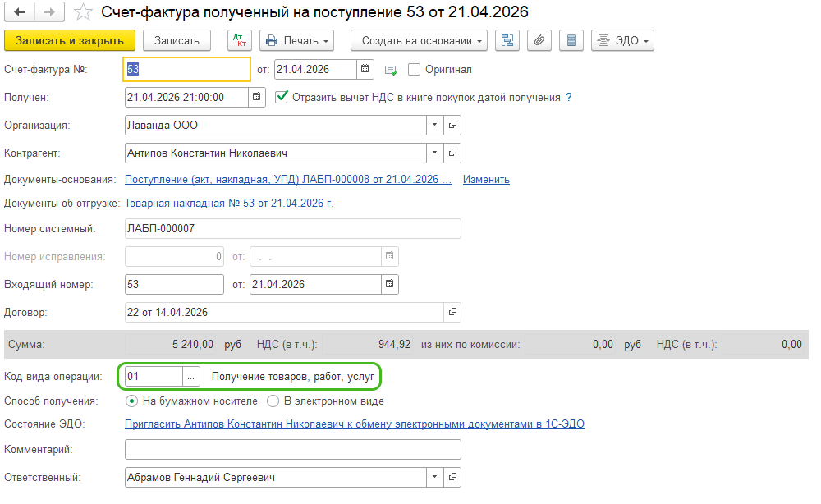
Task: Click the Сумма value 5 240,00
Action: [170, 345]
